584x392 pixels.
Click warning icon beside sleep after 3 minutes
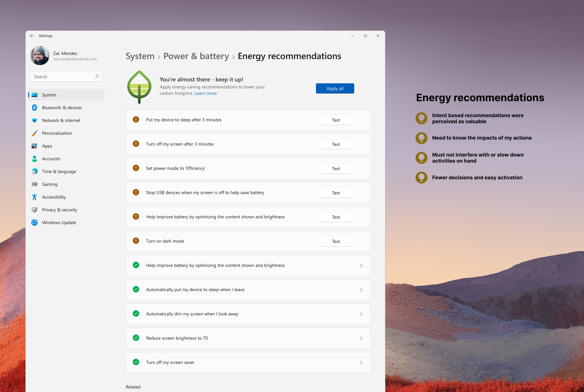(136, 120)
